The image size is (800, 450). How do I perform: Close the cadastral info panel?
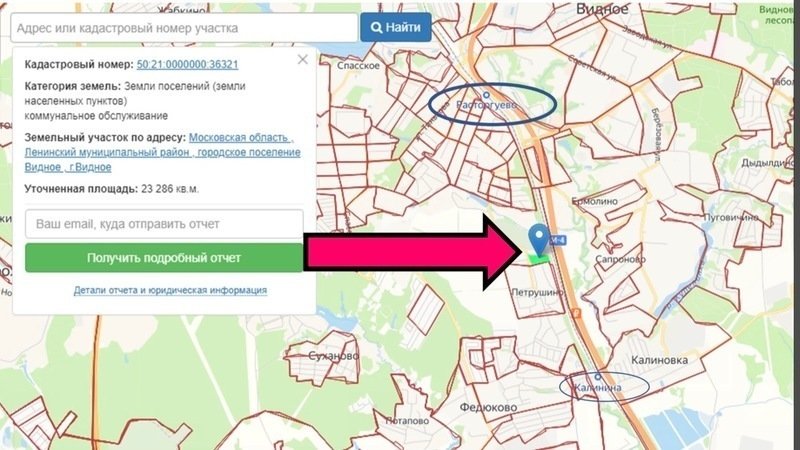303,59
